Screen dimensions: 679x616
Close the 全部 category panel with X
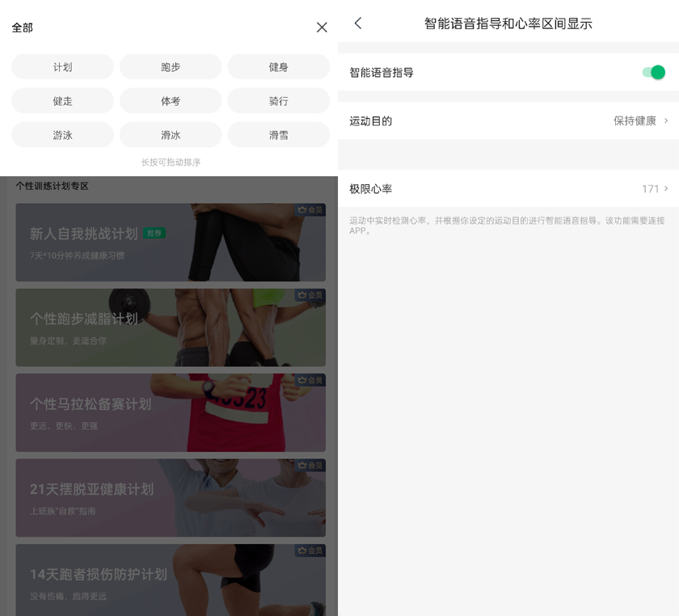322,27
